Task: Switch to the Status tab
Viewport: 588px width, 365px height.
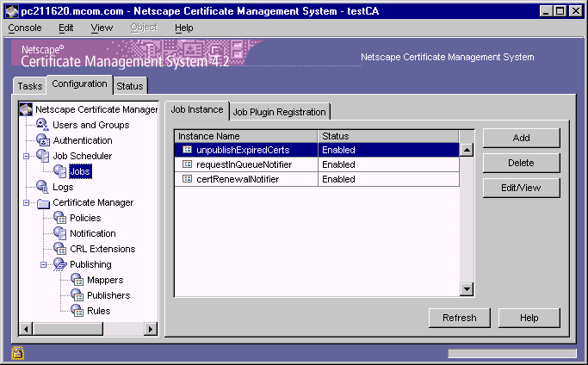Action: (130, 86)
